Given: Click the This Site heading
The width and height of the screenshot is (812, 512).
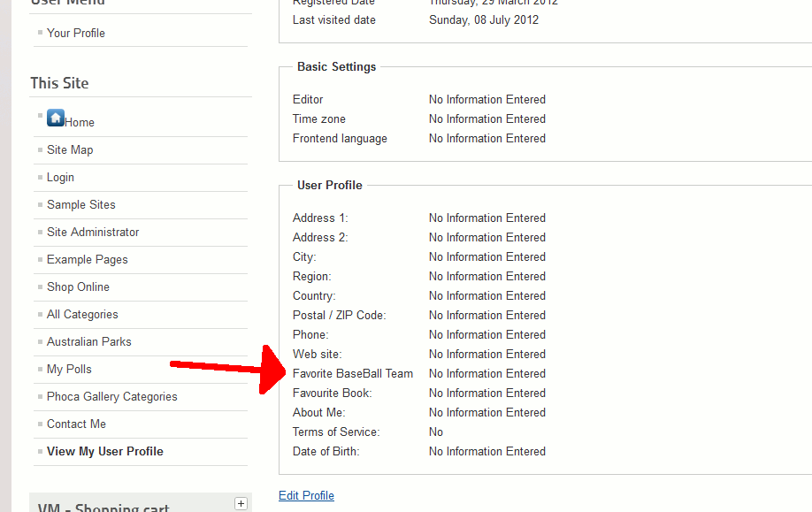Looking at the screenshot, I should [59, 83].
